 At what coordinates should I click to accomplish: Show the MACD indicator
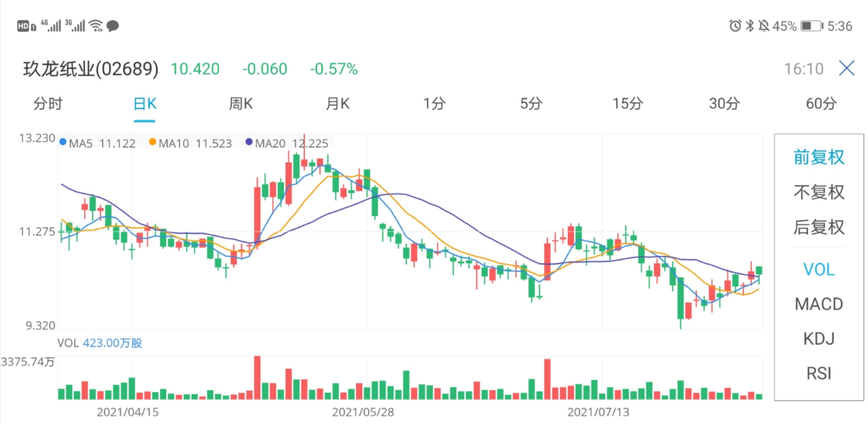point(819,304)
